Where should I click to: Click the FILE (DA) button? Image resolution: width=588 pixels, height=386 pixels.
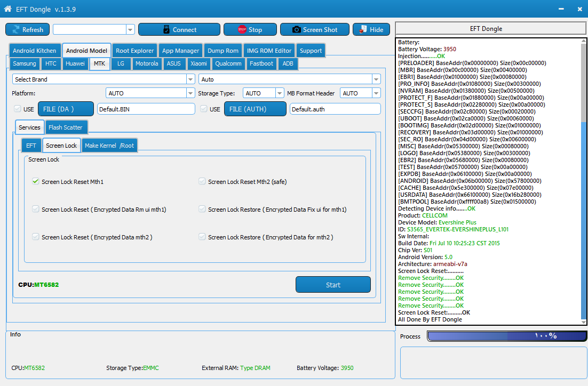pos(66,109)
